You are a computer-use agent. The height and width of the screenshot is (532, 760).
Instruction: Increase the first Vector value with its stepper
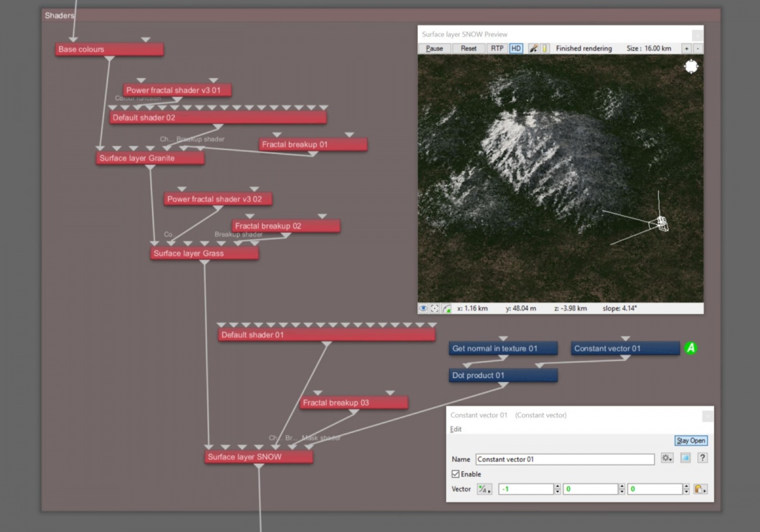pyautogui.click(x=557, y=486)
